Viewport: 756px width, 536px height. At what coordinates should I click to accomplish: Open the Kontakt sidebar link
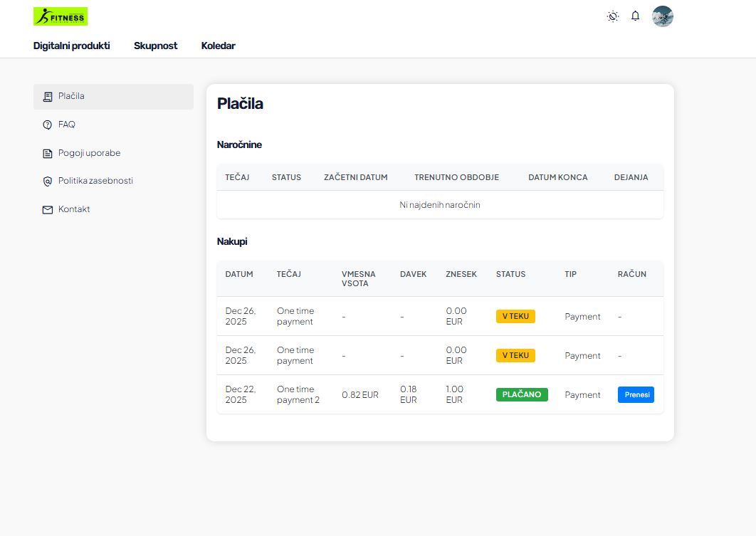[x=74, y=210]
